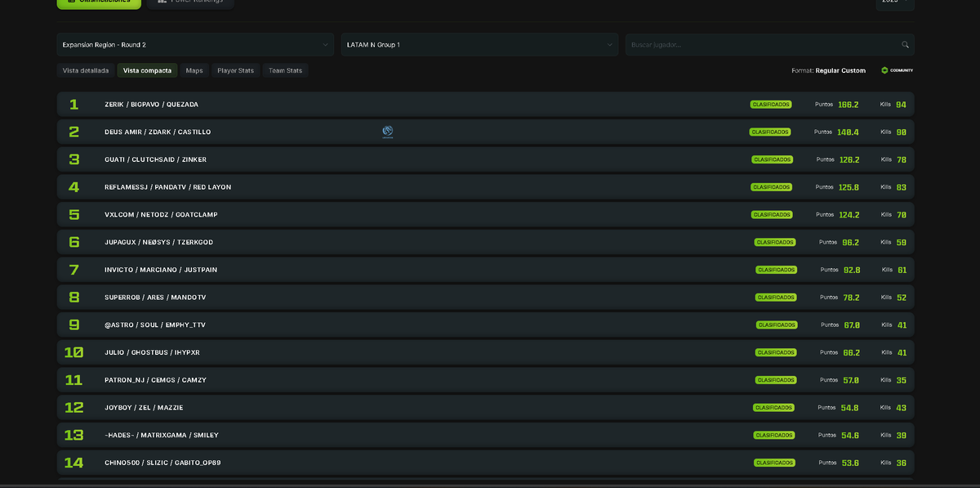
Task: Switch to the Power Rankings tab at the top
Action: click(x=189, y=2)
